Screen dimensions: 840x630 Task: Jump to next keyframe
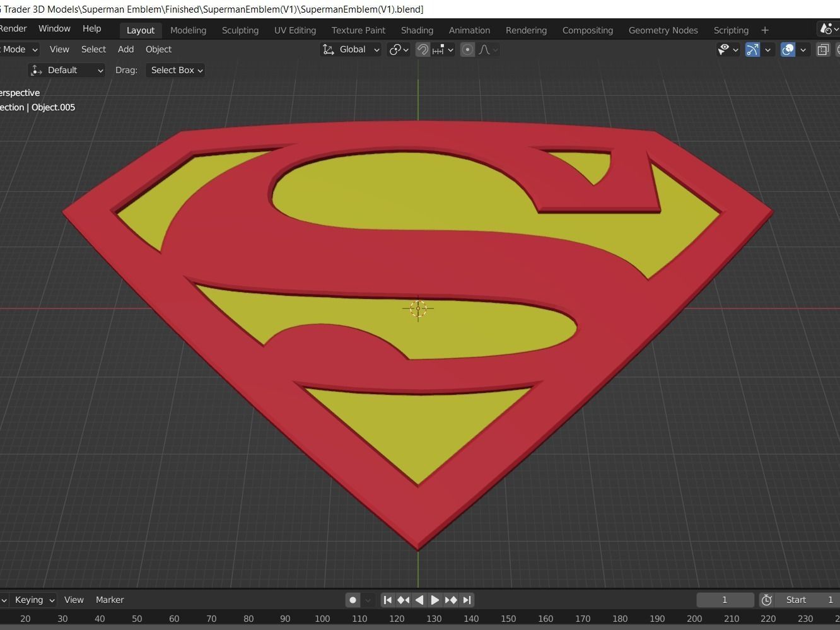[451, 600]
